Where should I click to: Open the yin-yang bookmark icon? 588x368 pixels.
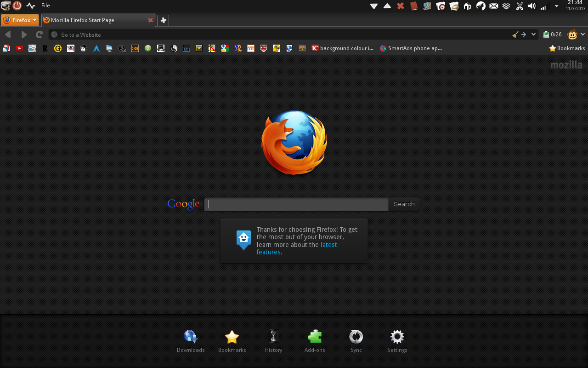pos(174,48)
